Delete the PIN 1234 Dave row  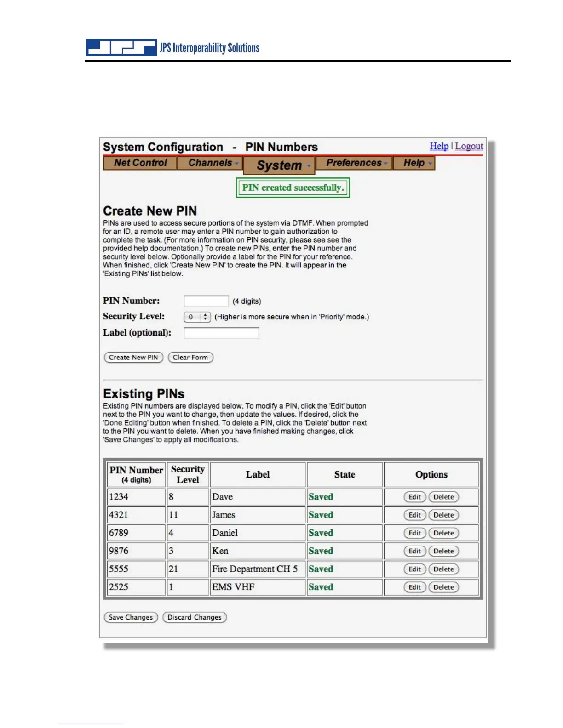tap(443, 497)
